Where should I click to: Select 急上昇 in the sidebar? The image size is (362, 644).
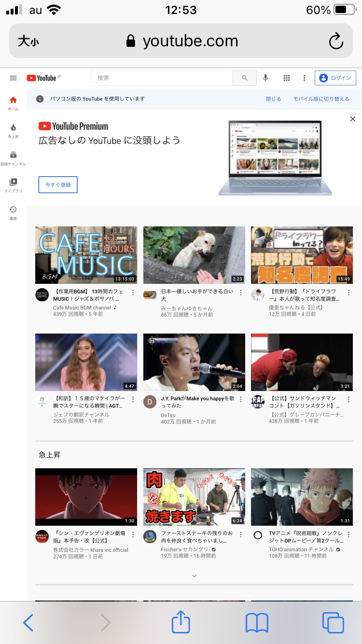(13, 130)
